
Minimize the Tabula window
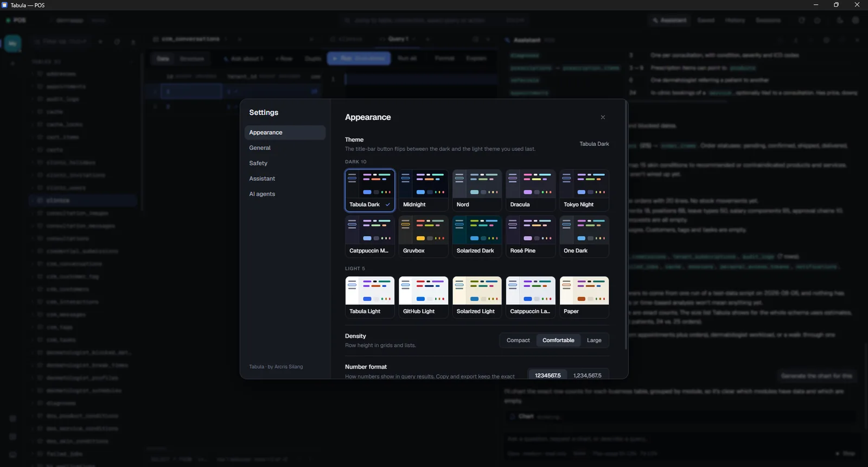click(816, 5)
